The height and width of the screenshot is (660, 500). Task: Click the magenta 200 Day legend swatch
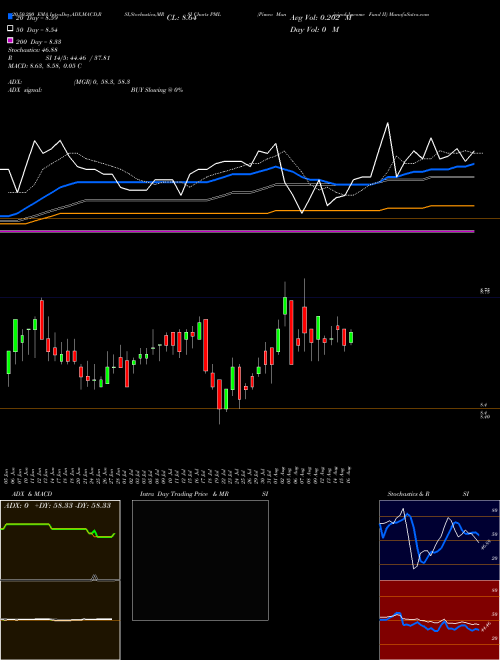(10, 41)
